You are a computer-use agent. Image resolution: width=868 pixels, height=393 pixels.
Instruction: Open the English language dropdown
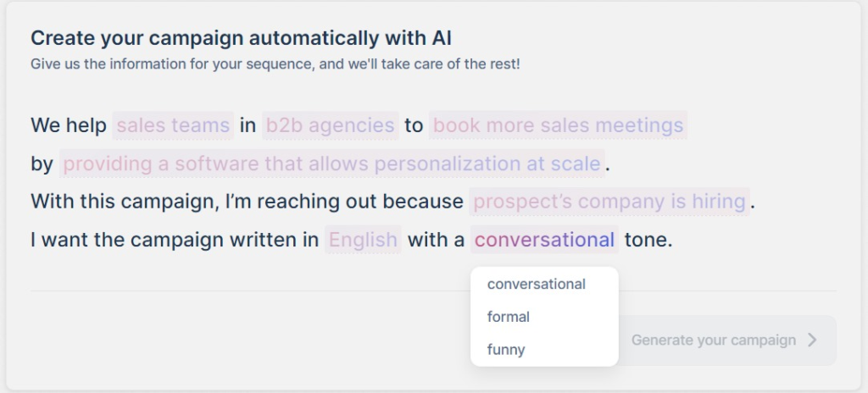point(363,240)
